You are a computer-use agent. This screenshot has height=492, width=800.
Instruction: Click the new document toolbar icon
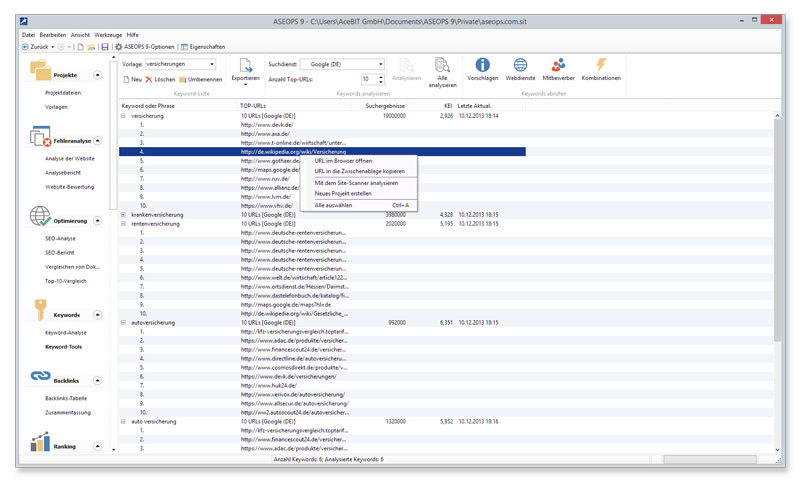(x=80, y=47)
